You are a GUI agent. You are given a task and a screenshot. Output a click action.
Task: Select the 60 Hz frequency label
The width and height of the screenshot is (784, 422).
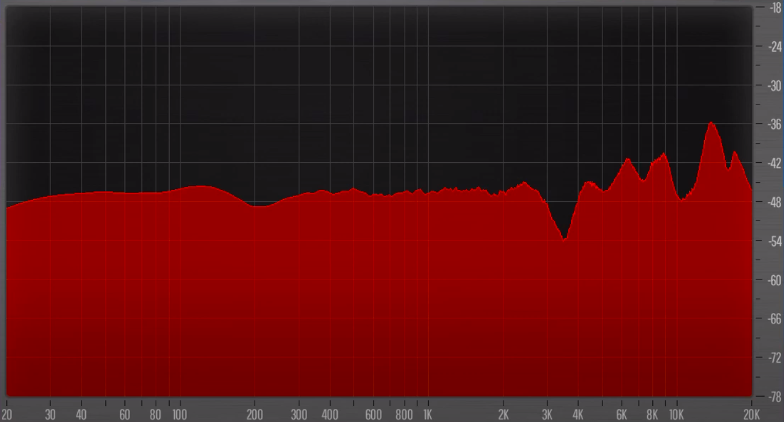[x=125, y=414]
